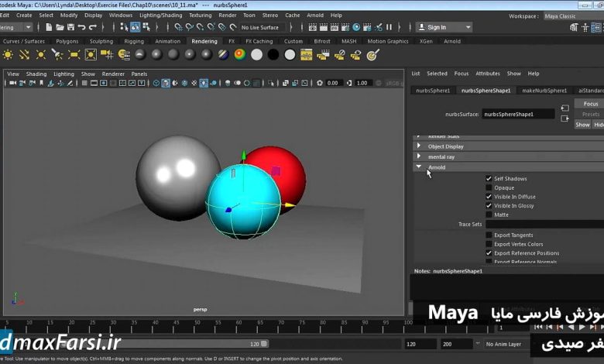Image resolution: width=604 pixels, height=364 pixels.
Task: Click the Sign In button
Action: [x=437, y=27]
